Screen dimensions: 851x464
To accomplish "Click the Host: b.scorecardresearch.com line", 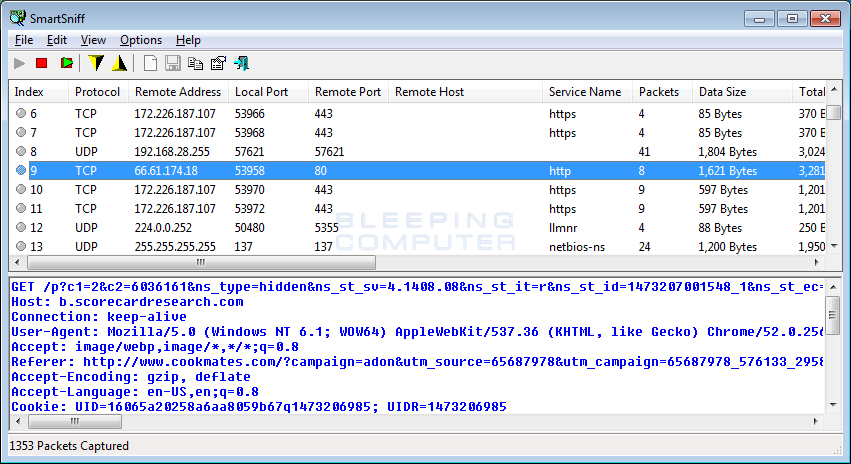I will click(128, 302).
